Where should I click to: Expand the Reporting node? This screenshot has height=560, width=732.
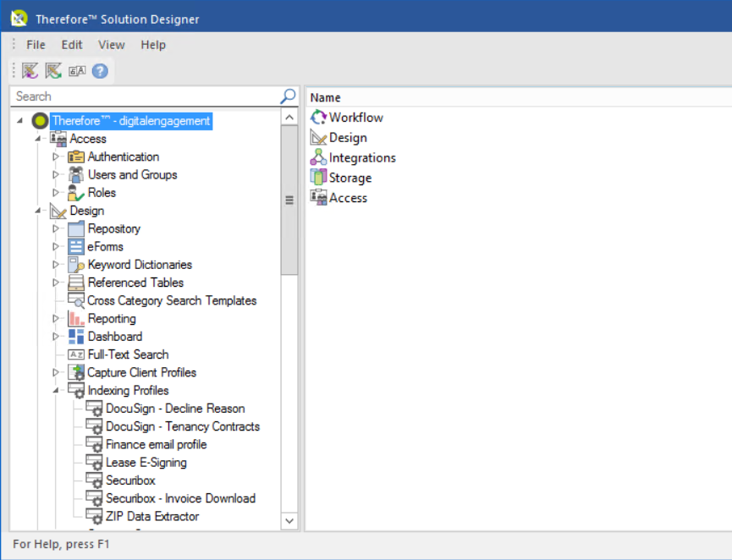pos(56,319)
